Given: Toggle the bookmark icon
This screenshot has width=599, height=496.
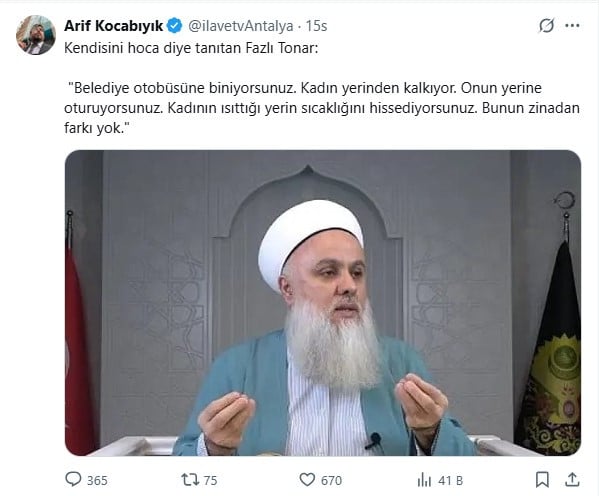Looking at the screenshot, I should point(542,480).
